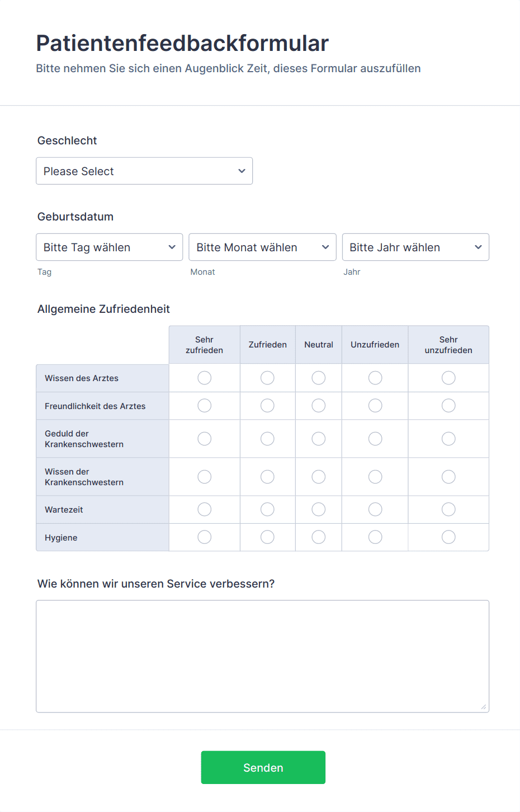Select "Sehr zufrieden" for Hygiene
Screen dimensions: 520x812
click(x=204, y=537)
